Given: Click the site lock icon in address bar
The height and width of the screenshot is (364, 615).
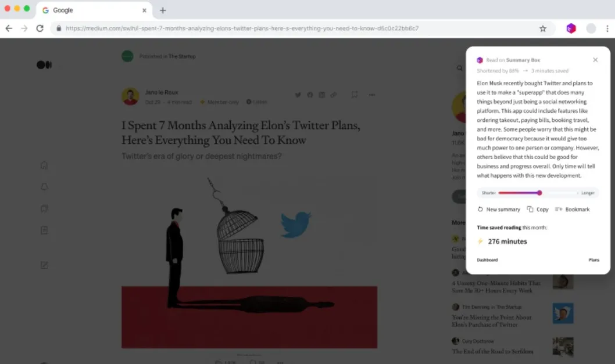Looking at the screenshot, I should (59, 28).
